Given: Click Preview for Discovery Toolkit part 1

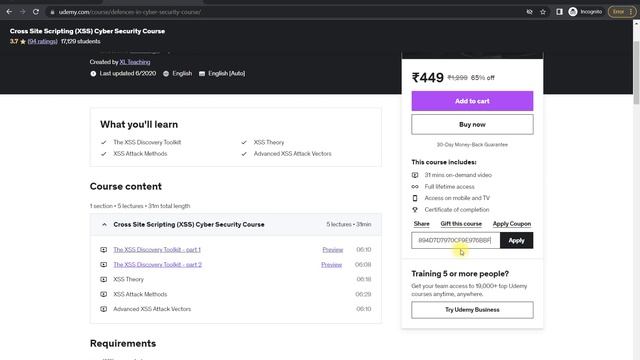Looking at the screenshot, I should [333, 250].
